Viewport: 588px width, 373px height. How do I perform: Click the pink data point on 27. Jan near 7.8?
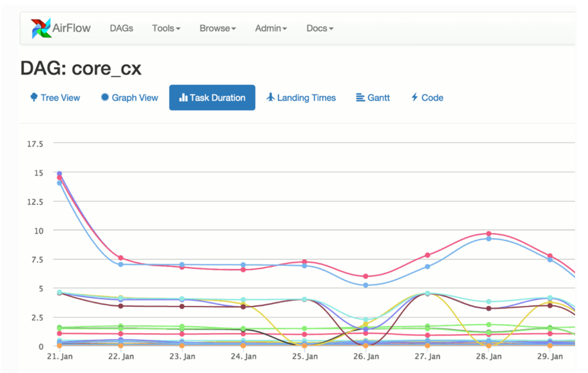pos(427,255)
